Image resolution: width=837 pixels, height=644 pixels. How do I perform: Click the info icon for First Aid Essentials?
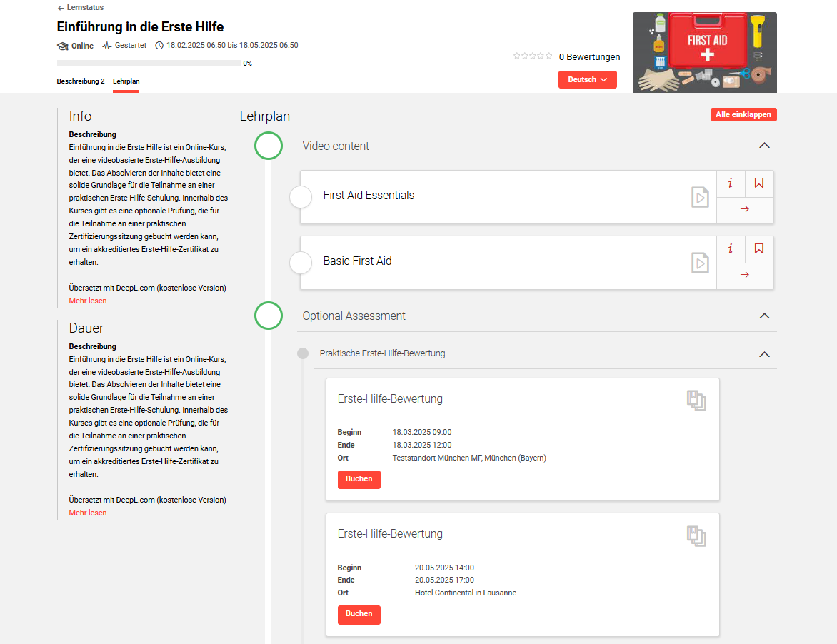[x=731, y=183]
